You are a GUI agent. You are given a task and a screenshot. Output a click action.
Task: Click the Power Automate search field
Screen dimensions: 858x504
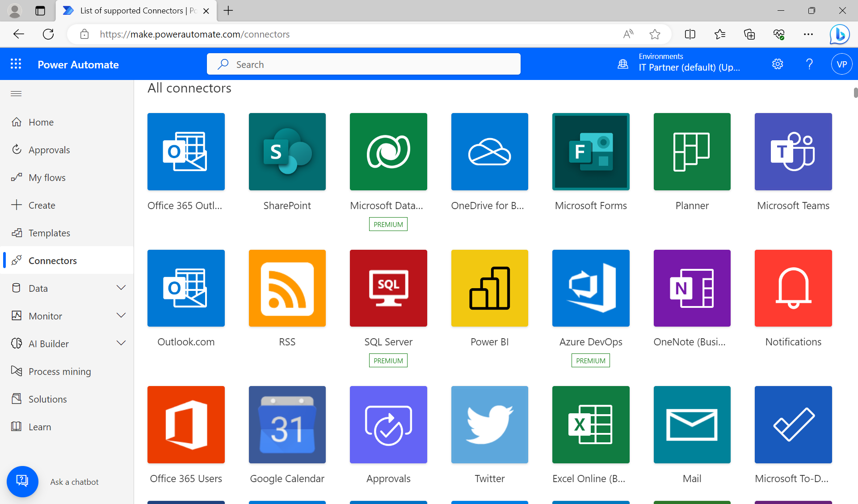click(363, 64)
